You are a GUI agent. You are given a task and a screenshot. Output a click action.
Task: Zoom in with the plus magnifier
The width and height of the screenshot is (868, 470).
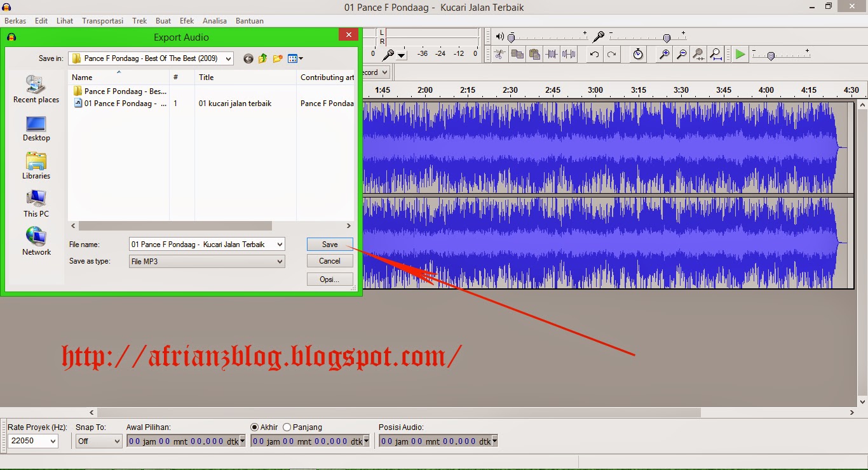(664, 55)
